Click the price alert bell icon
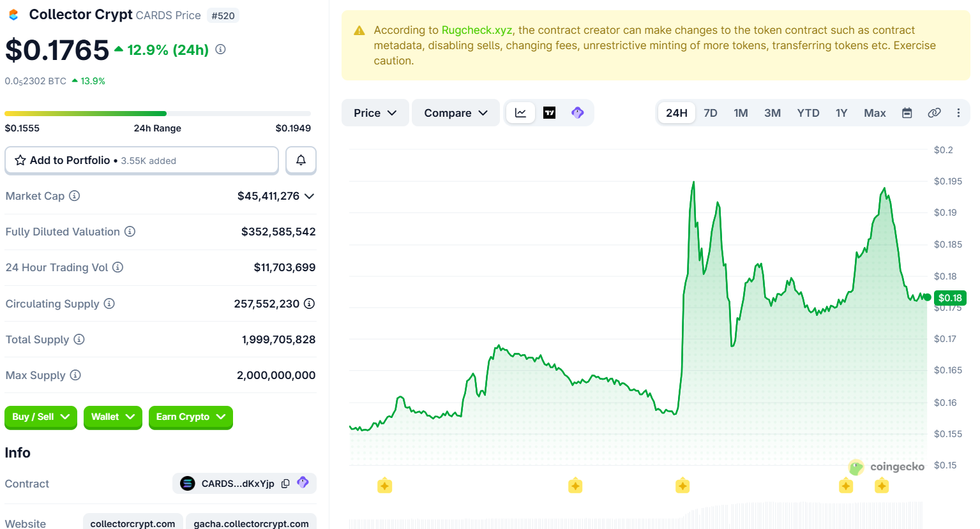 click(x=301, y=160)
